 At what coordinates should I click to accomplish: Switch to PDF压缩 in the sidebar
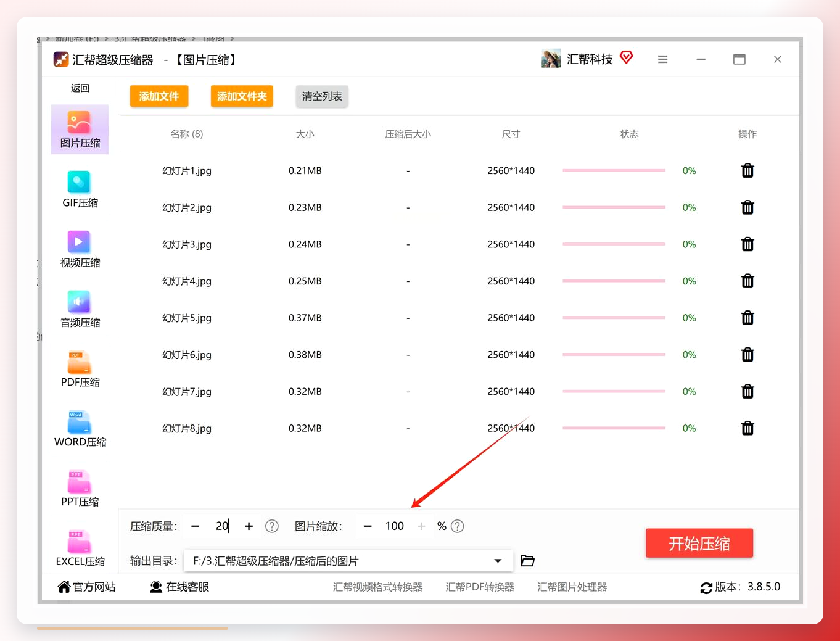pyautogui.click(x=80, y=369)
